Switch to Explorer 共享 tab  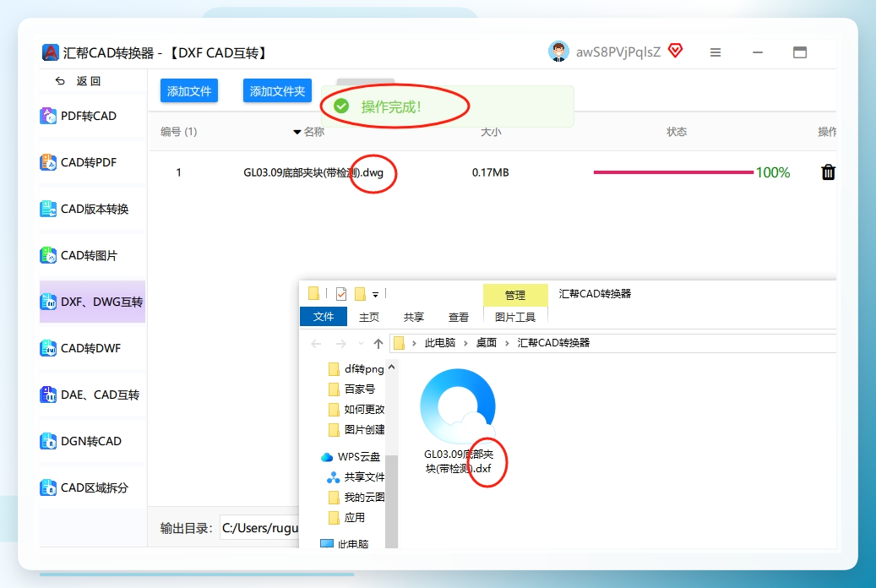pyautogui.click(x=413, y=317)
